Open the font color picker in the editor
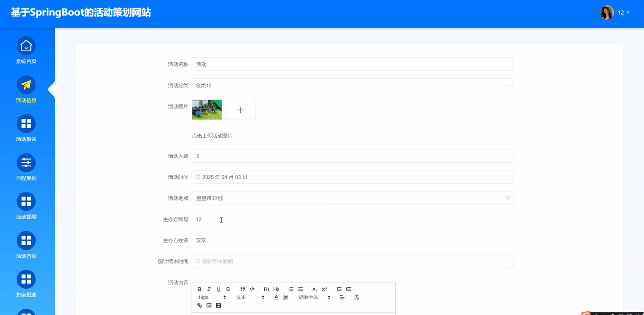 click(276, 297)
